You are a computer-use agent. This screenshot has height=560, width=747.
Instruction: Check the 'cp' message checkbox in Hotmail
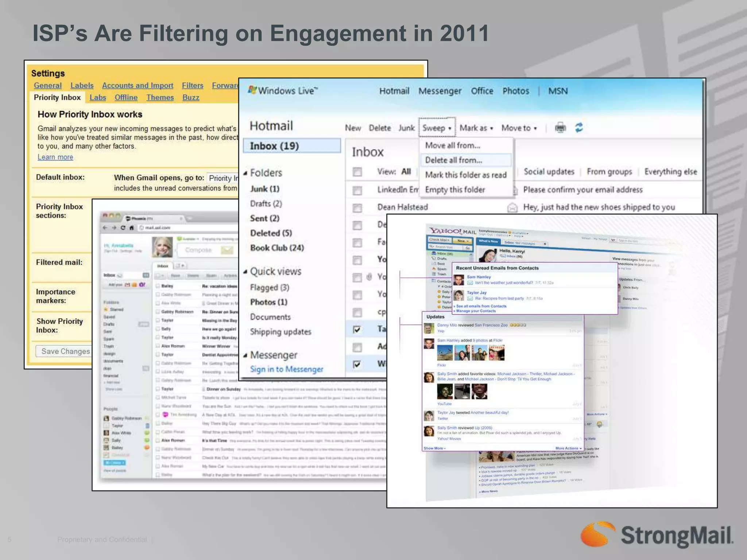(357, 312)
